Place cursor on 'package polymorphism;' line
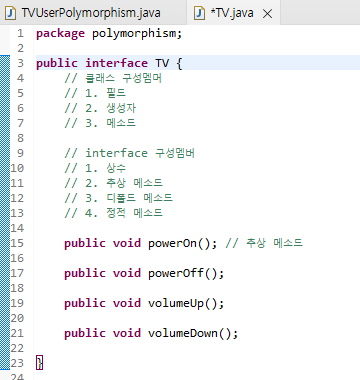 pyautogui.click(x=109, y=34)
